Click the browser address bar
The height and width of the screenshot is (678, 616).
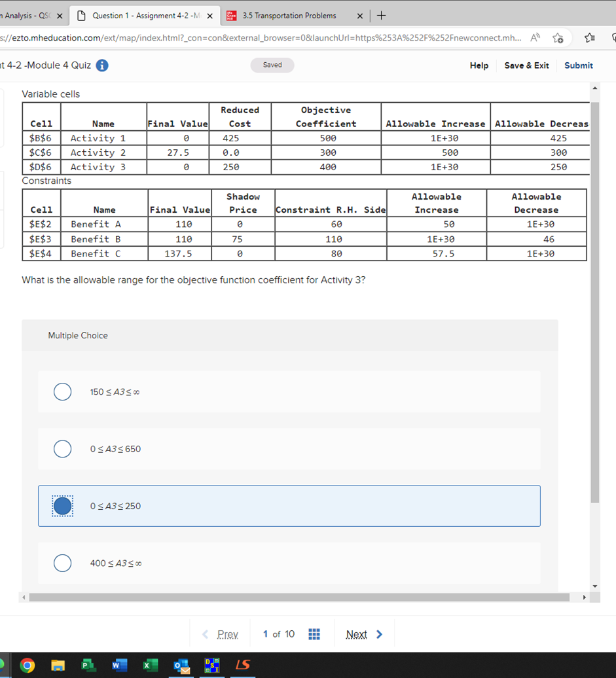[x=262, y=38]
